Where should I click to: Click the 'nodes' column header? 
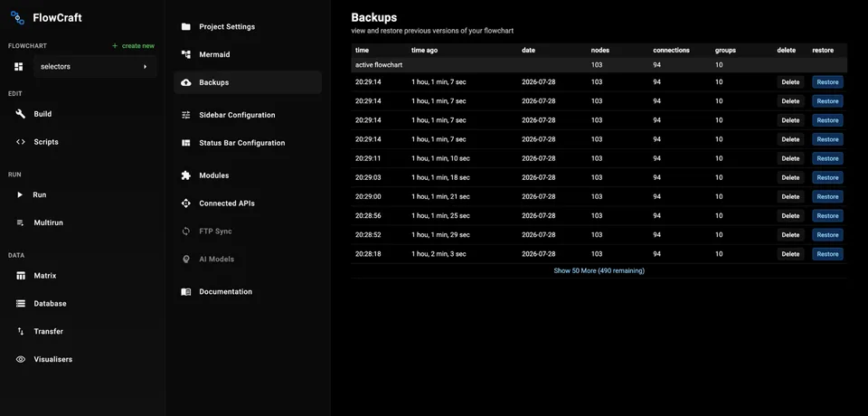600,50
